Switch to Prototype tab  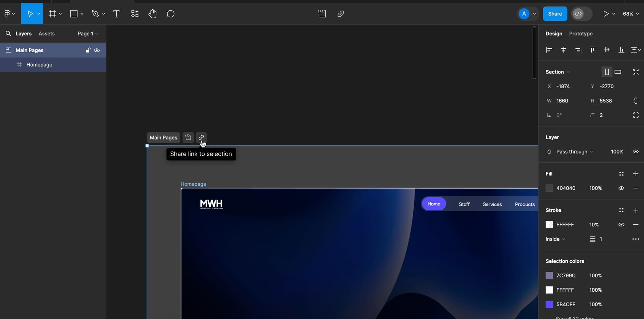click(x=581, y=34)
